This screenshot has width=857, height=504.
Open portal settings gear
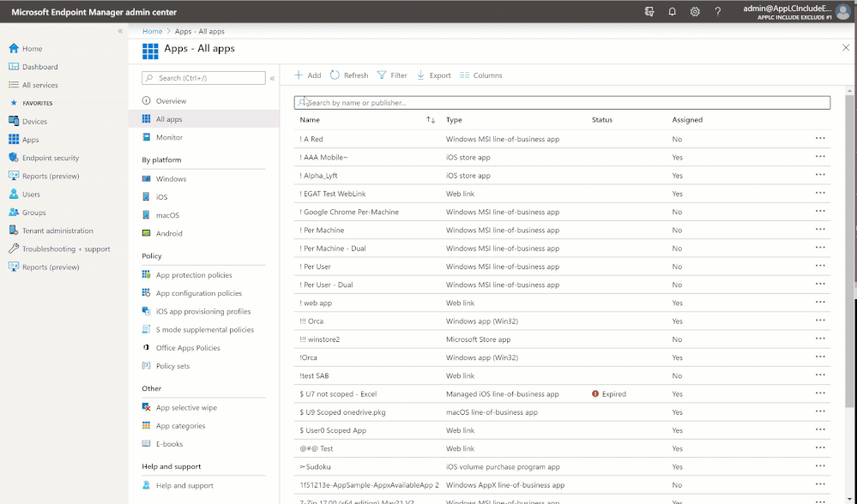(x=695, y=11)
